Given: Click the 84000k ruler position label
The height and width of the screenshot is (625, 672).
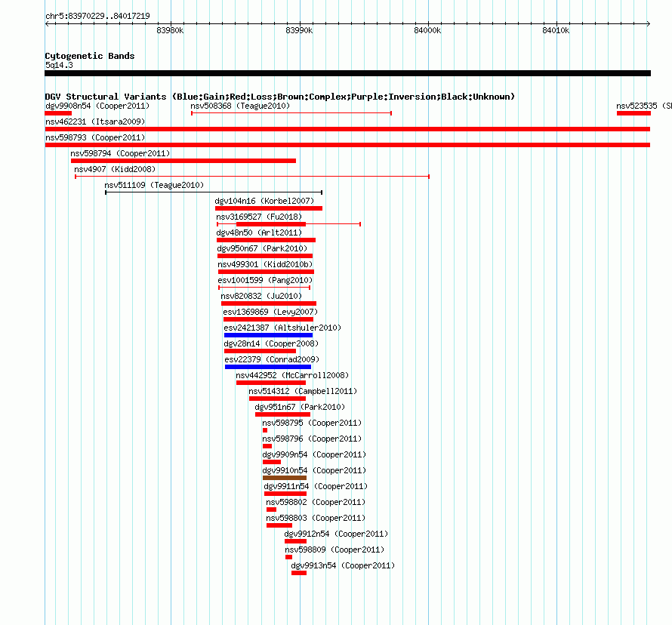Looking at the screenshot, I should point(427,30).
